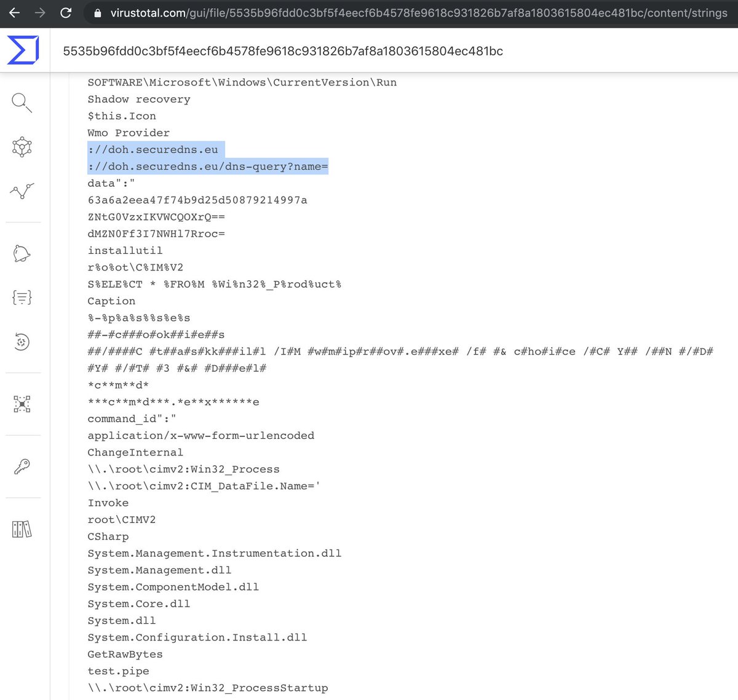Select the 'Shadow recovery' string
The width and height of the screenshot is (738, 700).
point(139,99)
